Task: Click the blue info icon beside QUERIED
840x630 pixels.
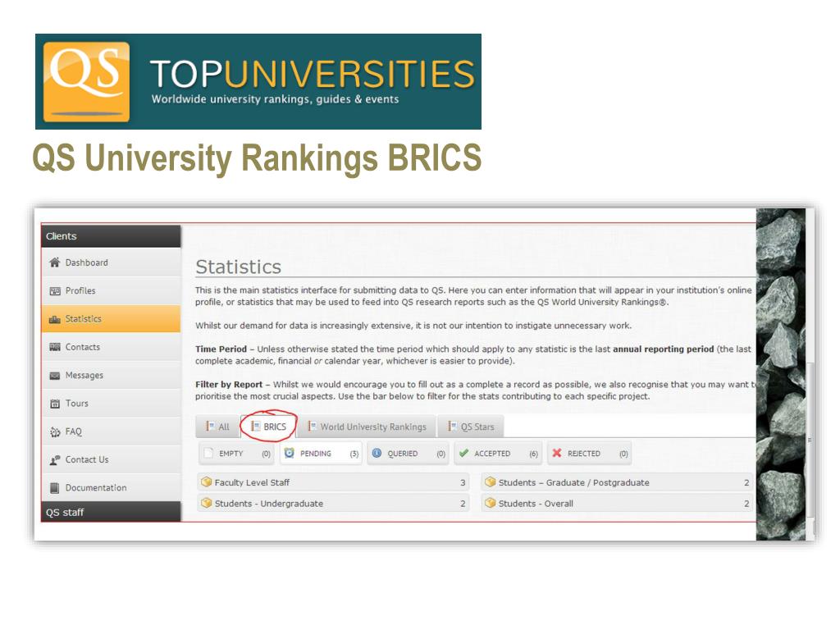Action: [x=377, y=453]
